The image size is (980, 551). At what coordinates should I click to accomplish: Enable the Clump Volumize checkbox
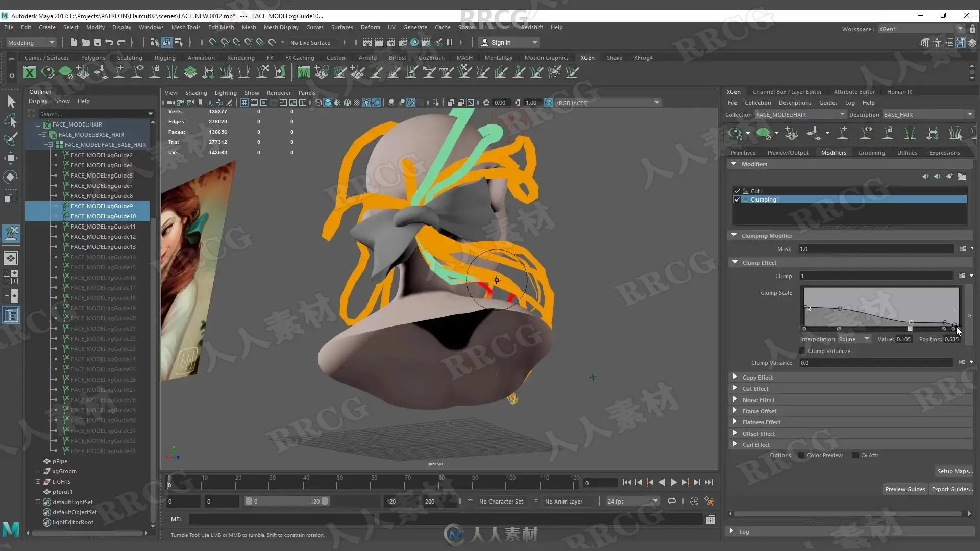802,351
